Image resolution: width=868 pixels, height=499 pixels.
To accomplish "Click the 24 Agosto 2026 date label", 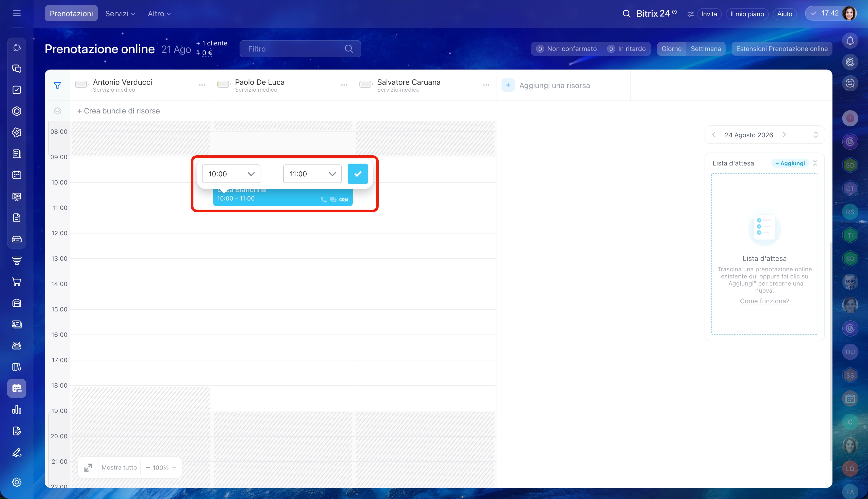I will 749,135.
